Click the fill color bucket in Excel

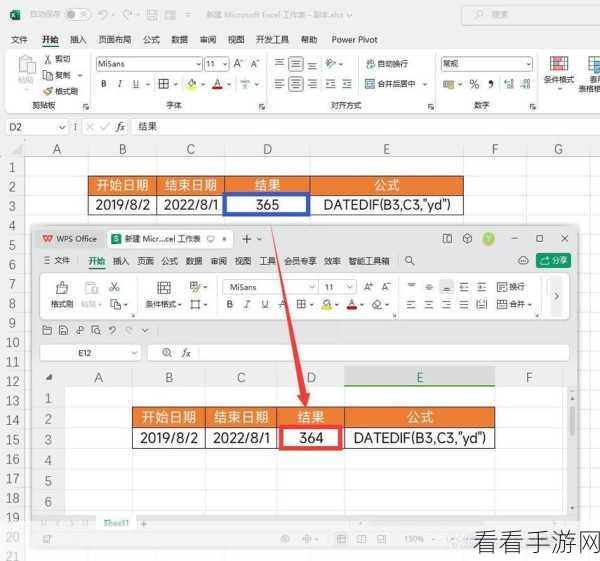point(192,84)
